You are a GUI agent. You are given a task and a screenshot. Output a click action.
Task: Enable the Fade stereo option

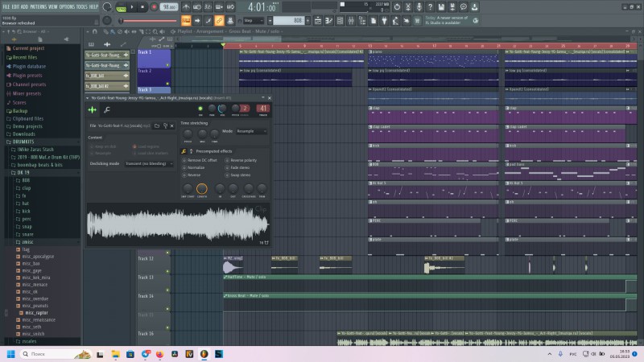tap(237, 167)
